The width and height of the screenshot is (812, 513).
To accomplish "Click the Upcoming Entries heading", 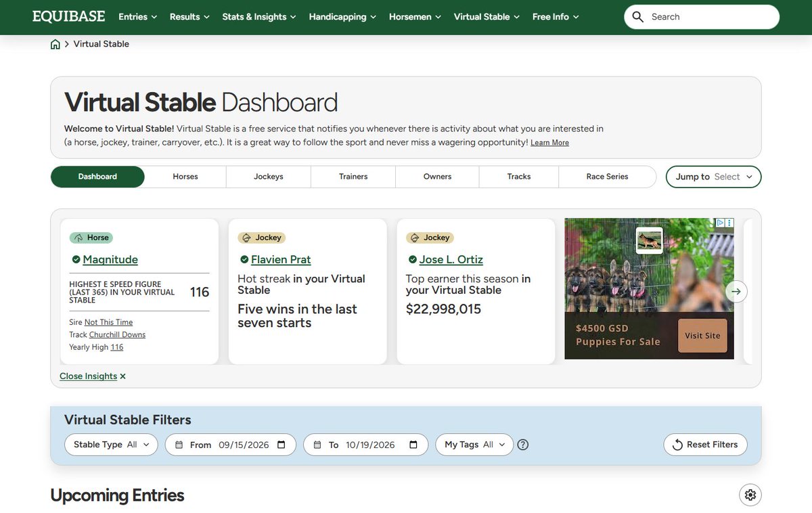I will [117, 495].
